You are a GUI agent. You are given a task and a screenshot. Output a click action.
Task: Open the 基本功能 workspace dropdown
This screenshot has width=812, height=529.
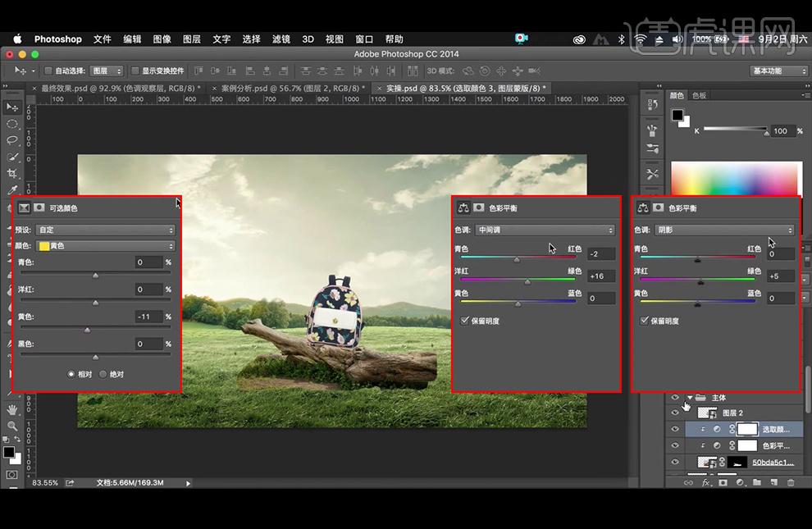(779, 71)
